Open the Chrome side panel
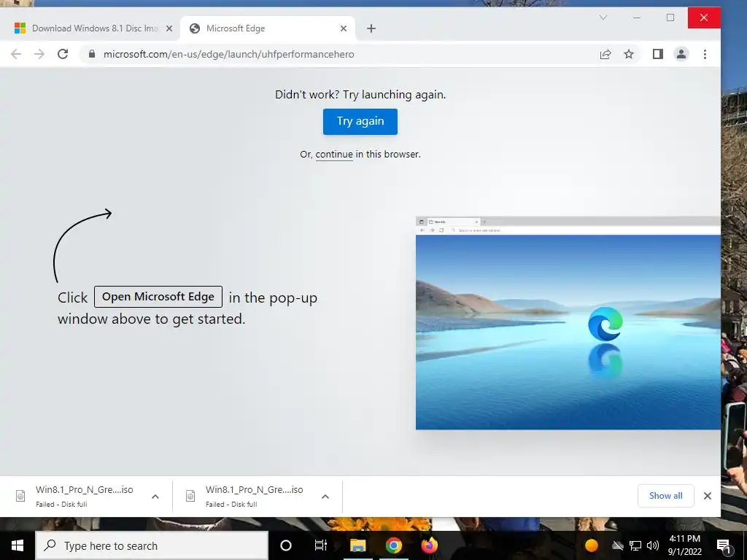 (658, 54)
